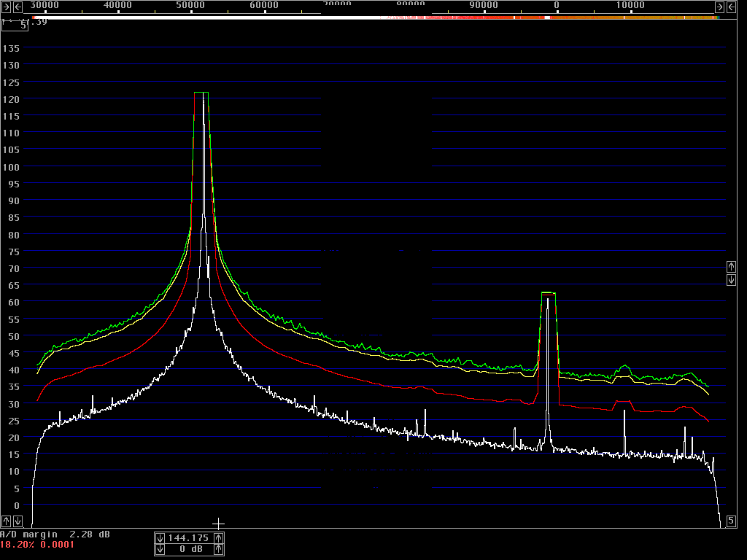Click the right-arrow button after the 10000 label
747x560 pixels.
pos(719,7)
